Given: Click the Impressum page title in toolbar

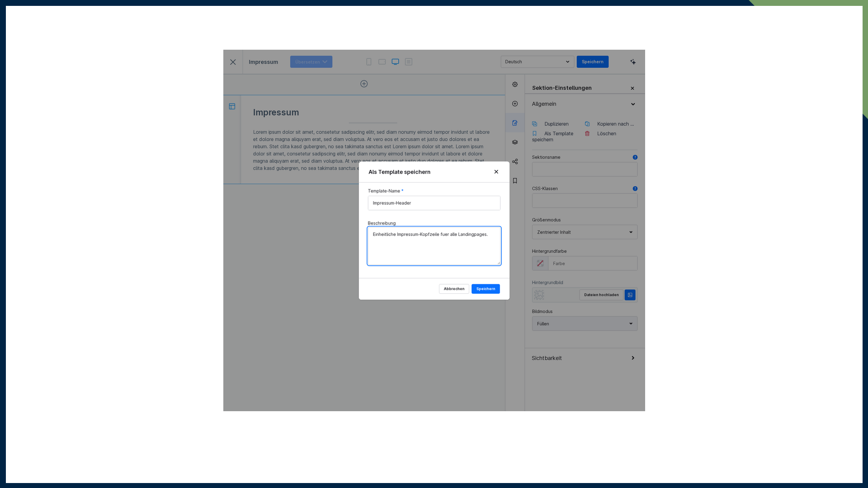Looking at the screenshot, I should click(x=263, y=62).
